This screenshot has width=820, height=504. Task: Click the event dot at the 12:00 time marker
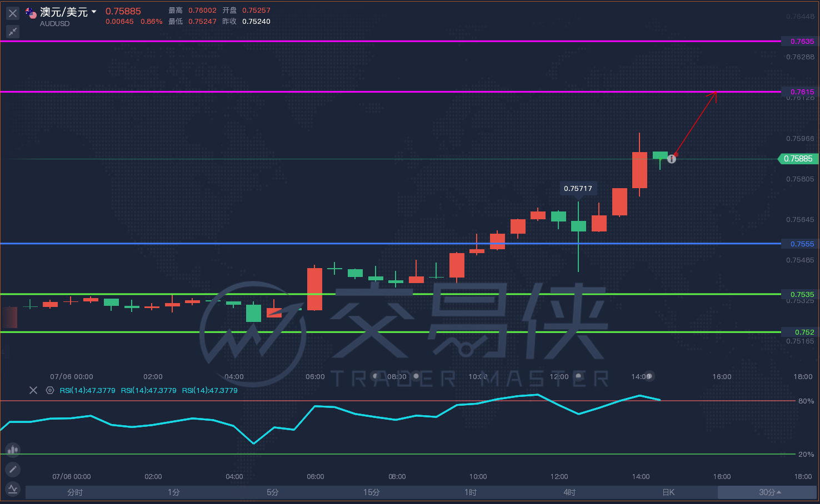[579, 376]
